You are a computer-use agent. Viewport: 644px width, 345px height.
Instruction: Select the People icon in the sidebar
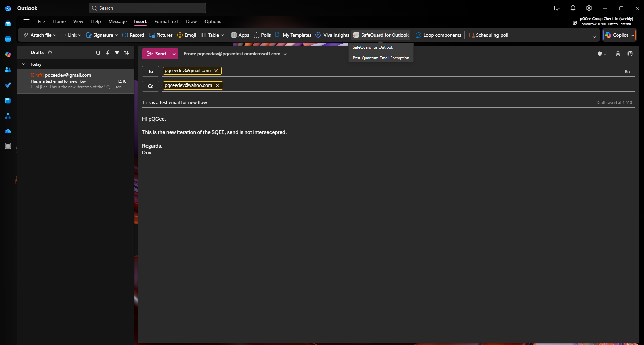[8, 70]
